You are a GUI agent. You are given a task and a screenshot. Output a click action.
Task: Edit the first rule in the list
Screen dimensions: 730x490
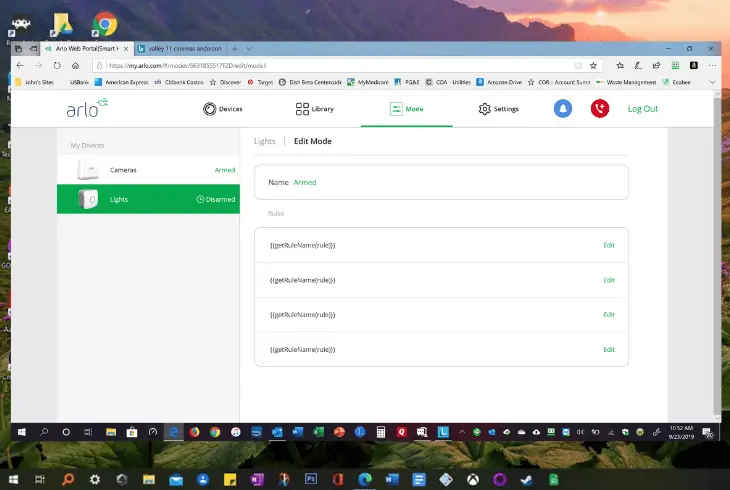(609, 245)
